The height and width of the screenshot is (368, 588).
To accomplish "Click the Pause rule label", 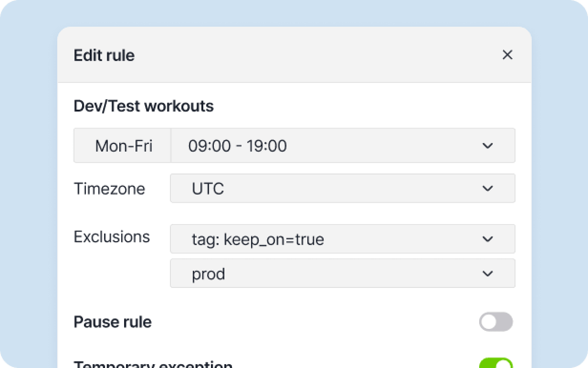I will click(x=113, y=322).
